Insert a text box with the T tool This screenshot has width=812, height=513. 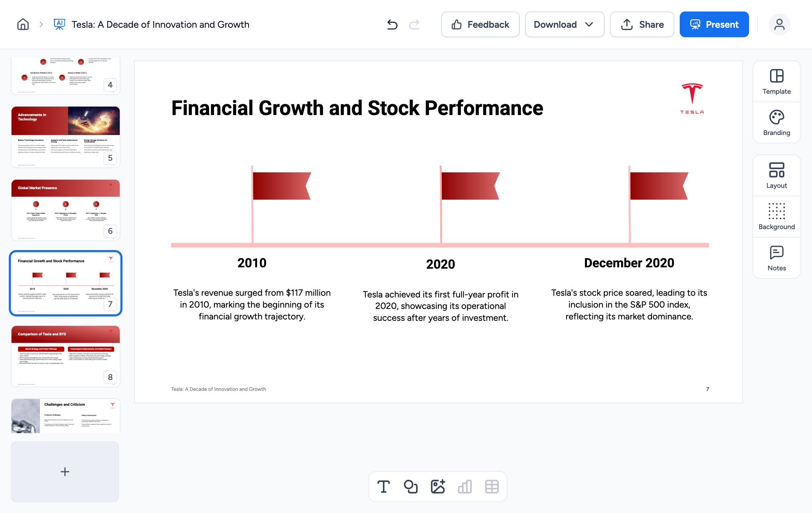coord(383,487)
